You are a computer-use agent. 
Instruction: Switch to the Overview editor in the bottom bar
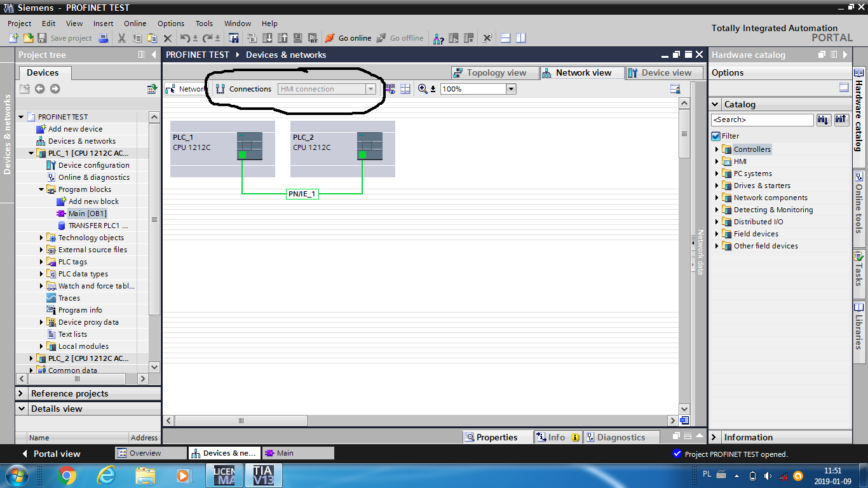(x=151, y=453)
